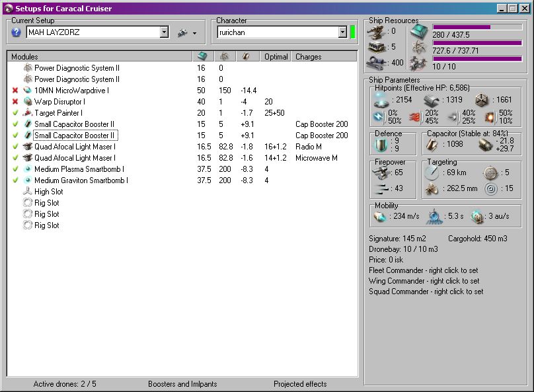Expand the Current Setup dropdown arrow
534x392 pixels.
[x=164, y=32]
